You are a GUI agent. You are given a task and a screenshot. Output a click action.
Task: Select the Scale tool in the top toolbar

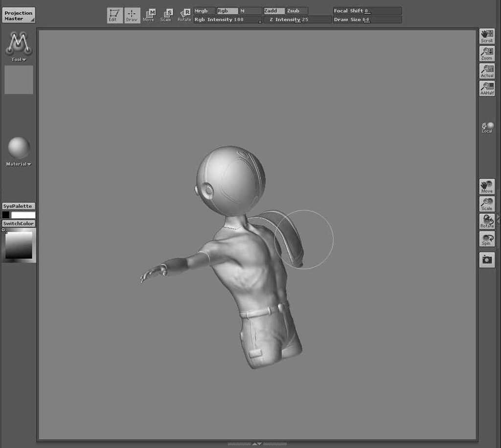point(167,15)
